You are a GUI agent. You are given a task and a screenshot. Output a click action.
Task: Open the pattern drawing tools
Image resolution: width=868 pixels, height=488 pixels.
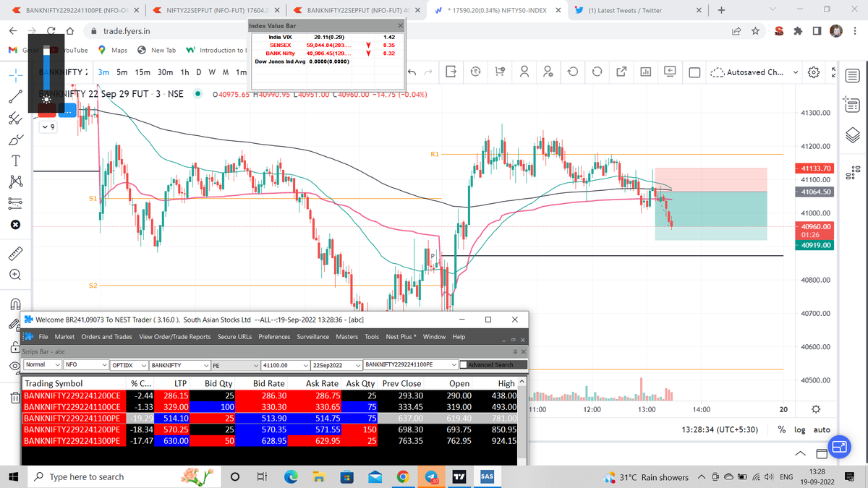pyautogui.click(x=16, y=181)
